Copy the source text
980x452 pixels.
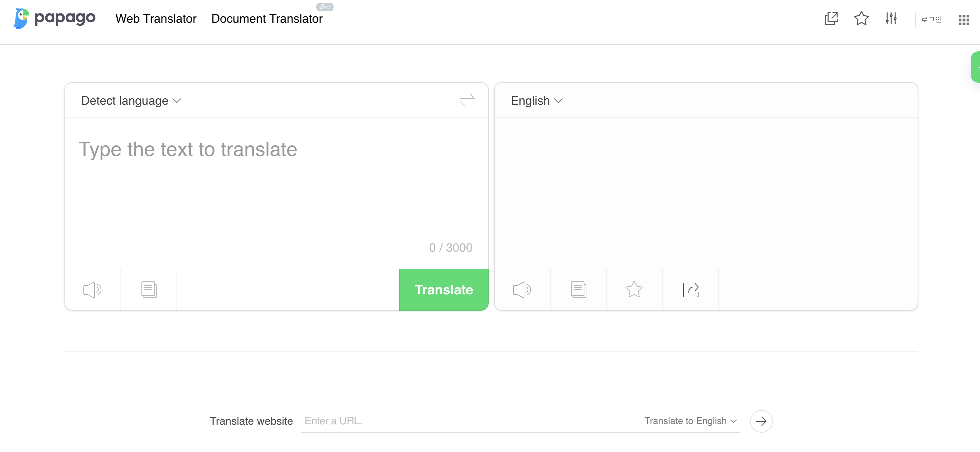click(149, 290)
